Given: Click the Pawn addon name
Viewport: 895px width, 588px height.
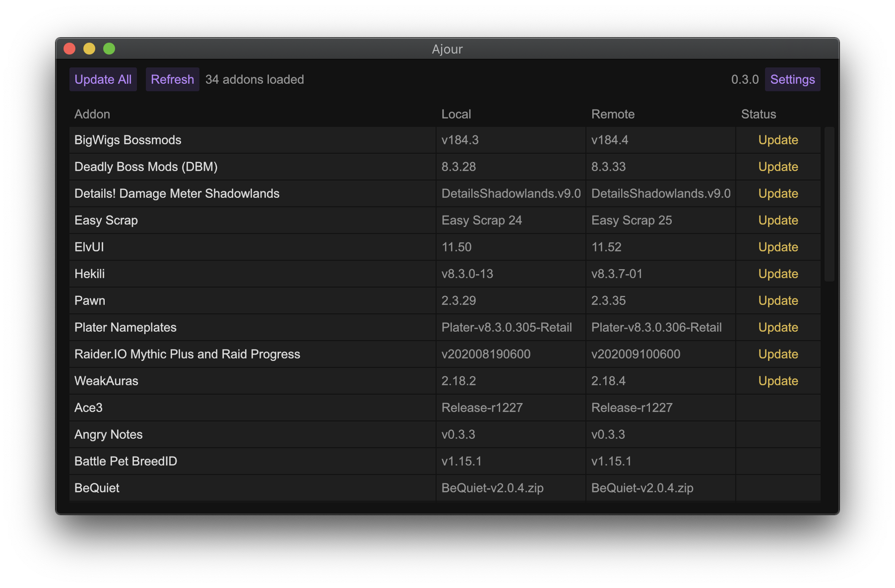Looking at the screenshot, I should point(90,300).
